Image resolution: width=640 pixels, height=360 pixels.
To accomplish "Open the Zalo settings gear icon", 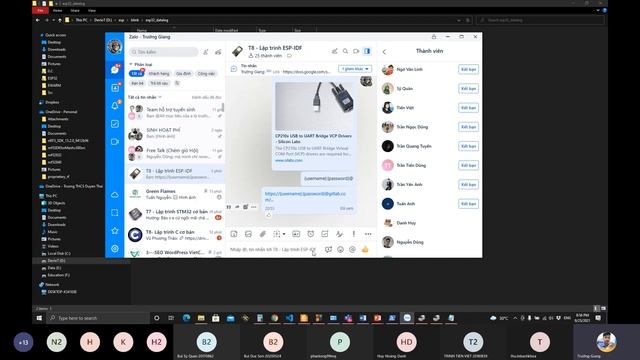I will tap(115, 249).
